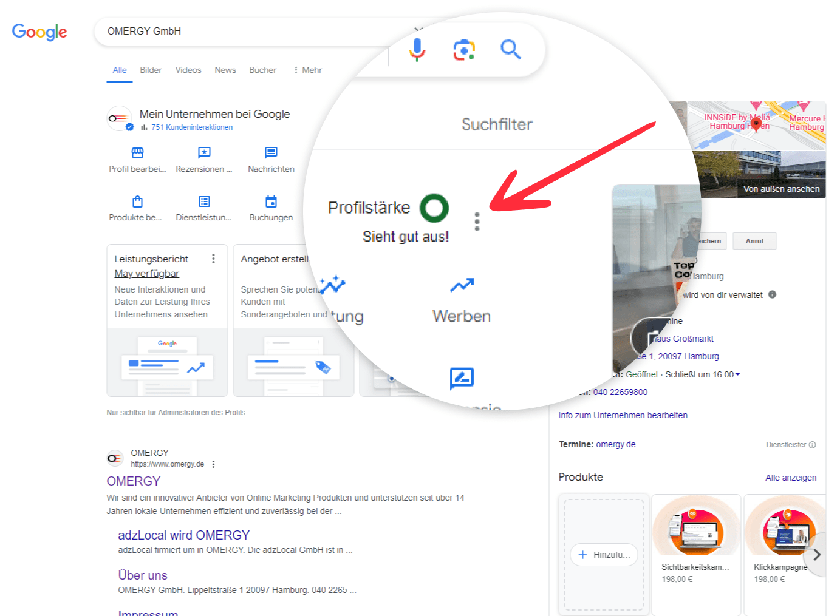Open the Buchungen calendar icon
The height and width of the screenshot is (616, 840).
click(271, 201)
